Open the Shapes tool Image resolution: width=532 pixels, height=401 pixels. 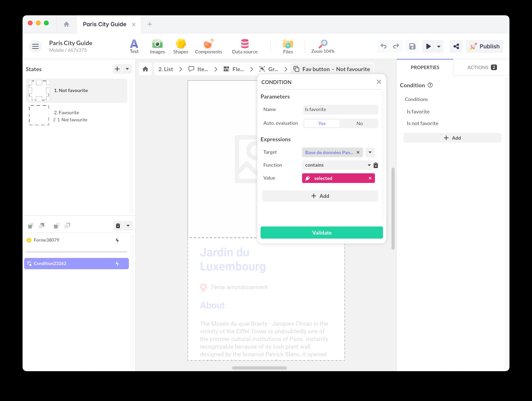(x=181, y=46)
